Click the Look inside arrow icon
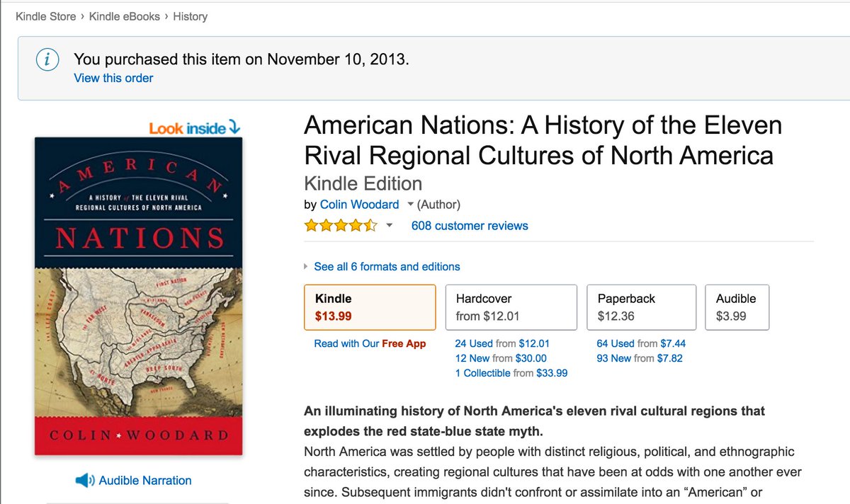This screenshot has width=850, height=504. [235, 127]
